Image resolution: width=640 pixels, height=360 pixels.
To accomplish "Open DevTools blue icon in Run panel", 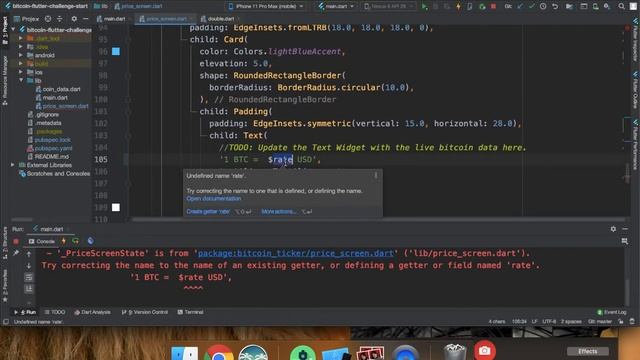I will pyautogui.click(x=90, y=241).
